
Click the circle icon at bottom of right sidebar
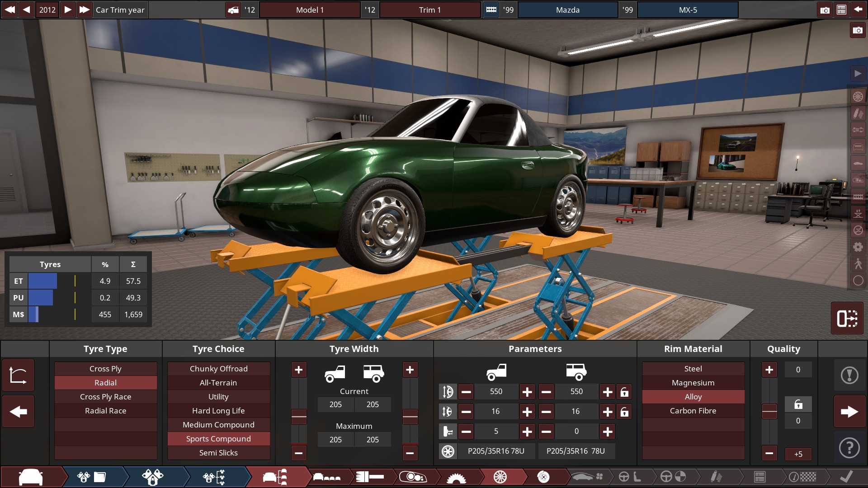pos(858,281)
